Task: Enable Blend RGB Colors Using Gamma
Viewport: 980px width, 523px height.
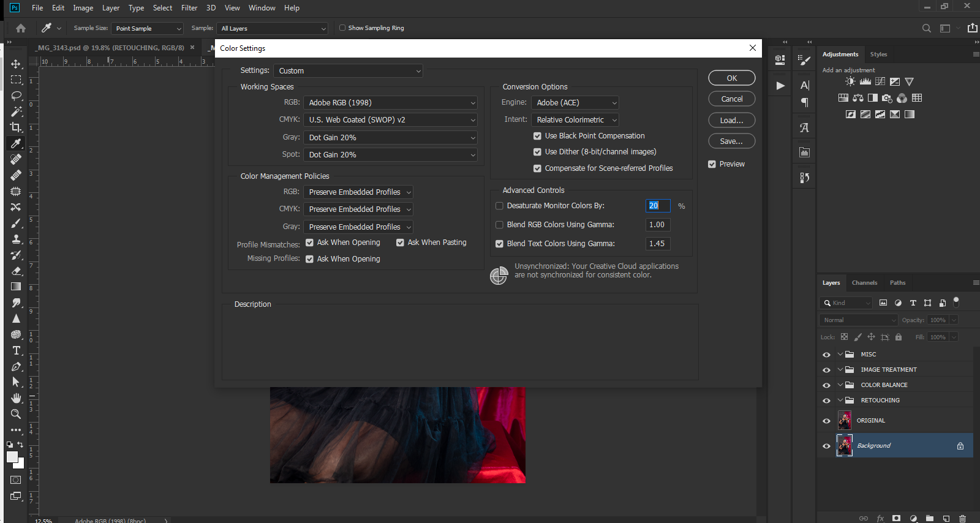Action: [499, 225]
